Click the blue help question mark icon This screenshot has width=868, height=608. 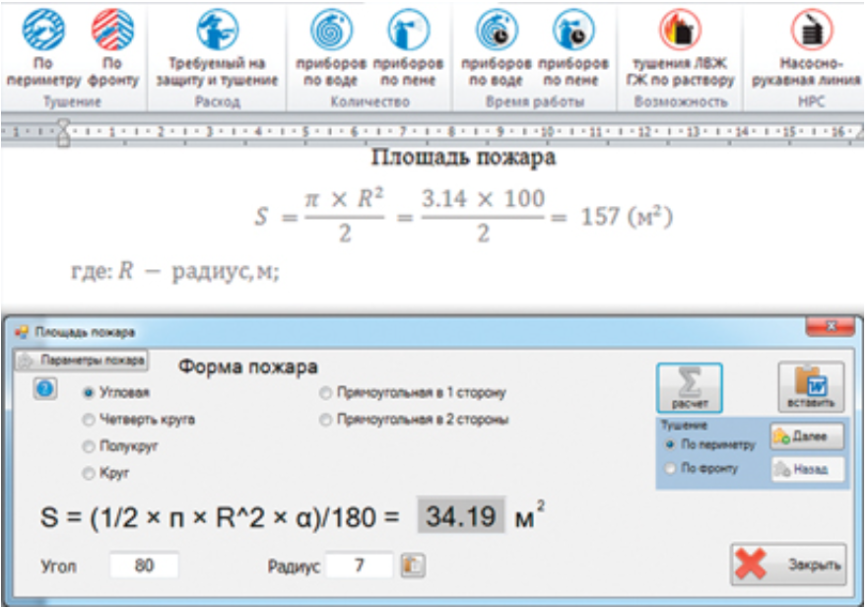coord(45,388)
